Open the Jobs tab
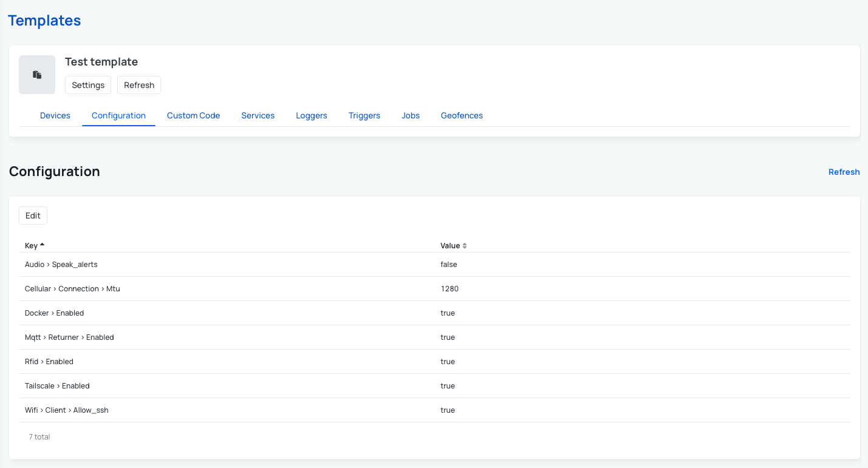The image size is (868, 468). coord(411,115)
